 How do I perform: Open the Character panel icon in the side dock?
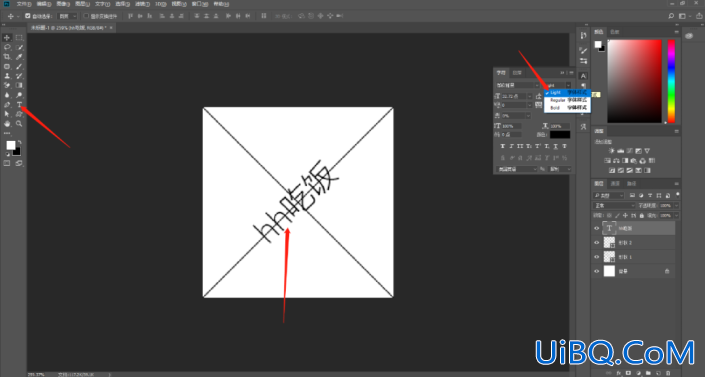(583, 76)
